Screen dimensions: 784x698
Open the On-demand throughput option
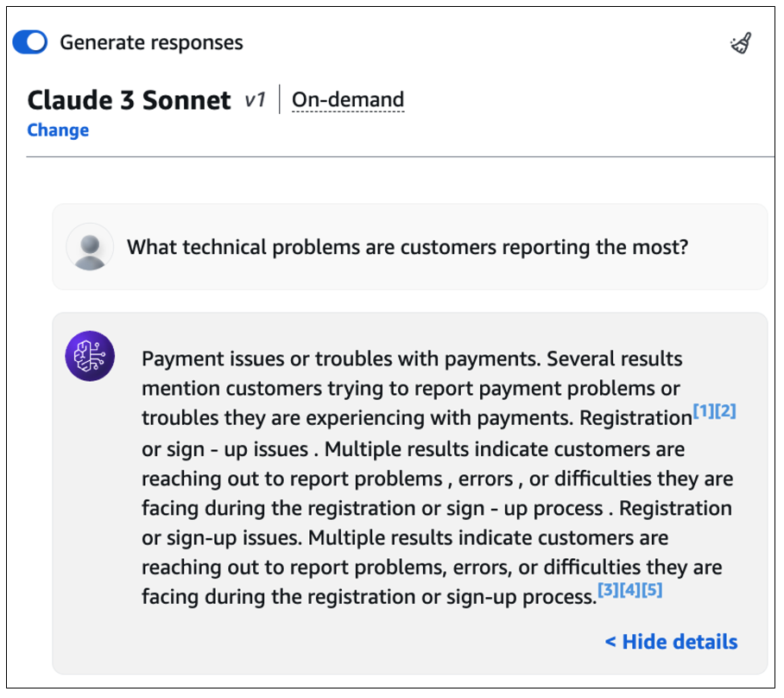348,100
